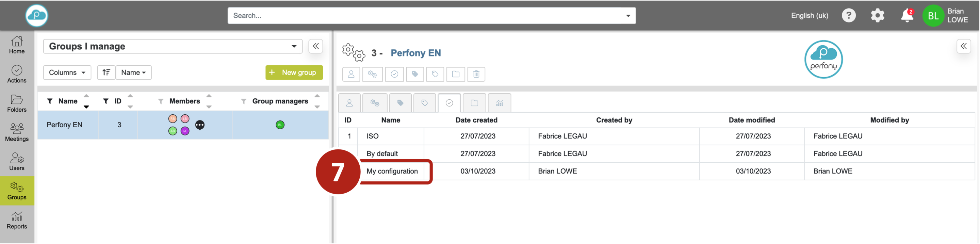980x244 pixels.
Task: Toggle the ID column filter icon
Action: click(106, 101)
